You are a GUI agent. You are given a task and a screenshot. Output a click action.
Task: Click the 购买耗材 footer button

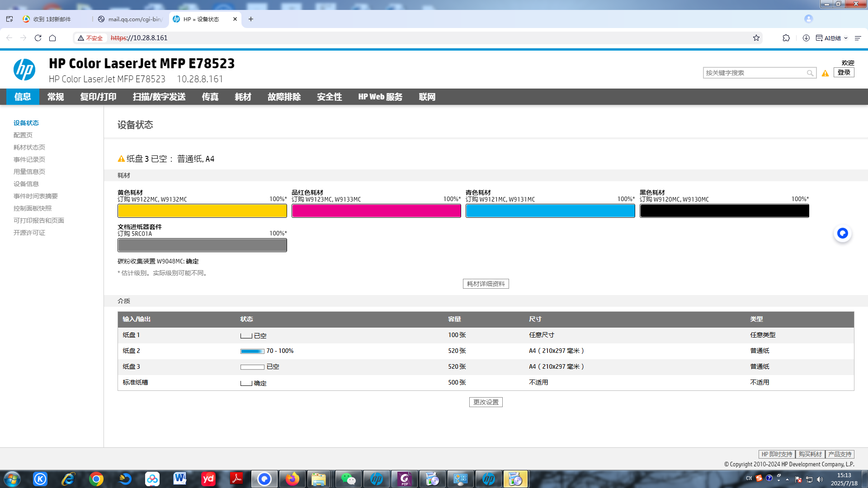click(810, 454)
